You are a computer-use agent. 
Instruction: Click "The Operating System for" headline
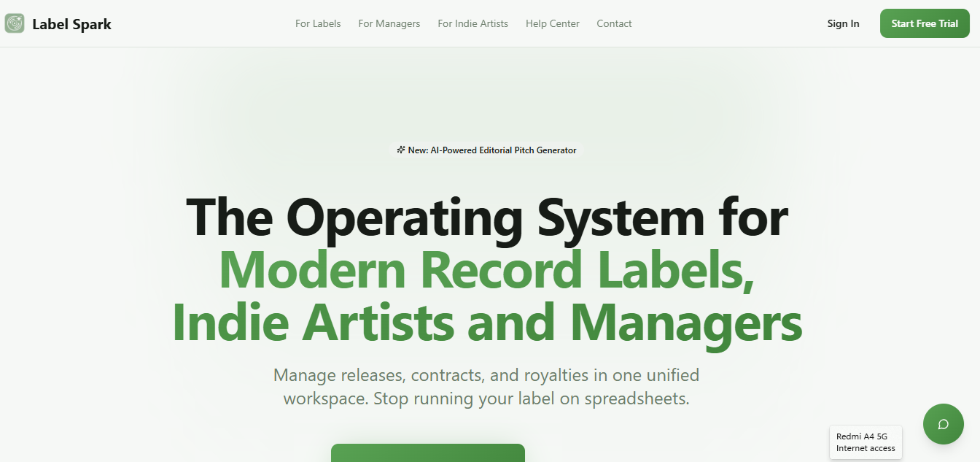487,217
